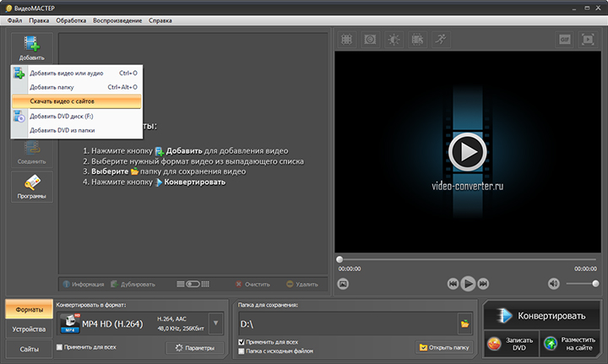The height and width of the screenshot is (364, 608).
Task: Click the volume slider handle
Action: pyautogui.click(x=595, y=284)
